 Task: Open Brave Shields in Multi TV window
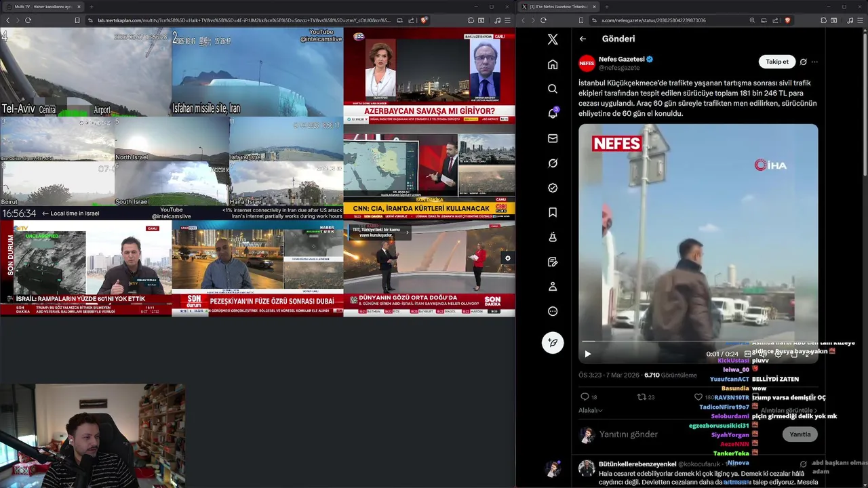pyautogui.click(x=424, y=20)
